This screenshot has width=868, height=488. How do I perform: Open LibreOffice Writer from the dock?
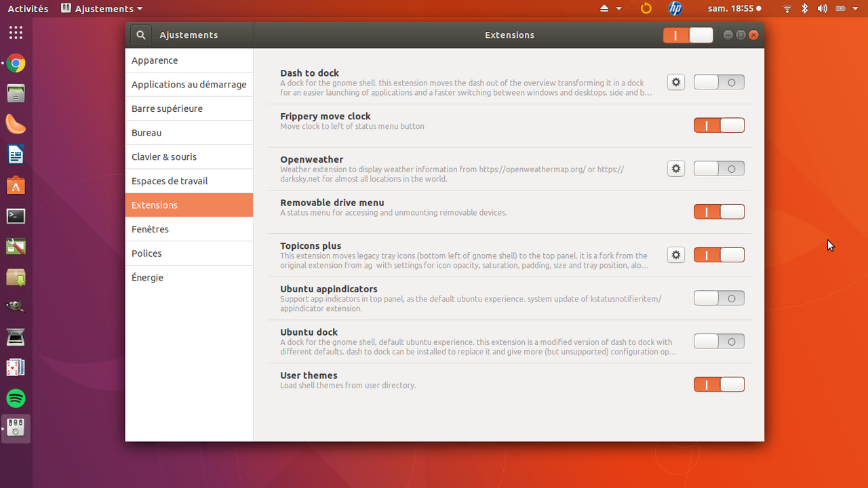coord(16,155)
